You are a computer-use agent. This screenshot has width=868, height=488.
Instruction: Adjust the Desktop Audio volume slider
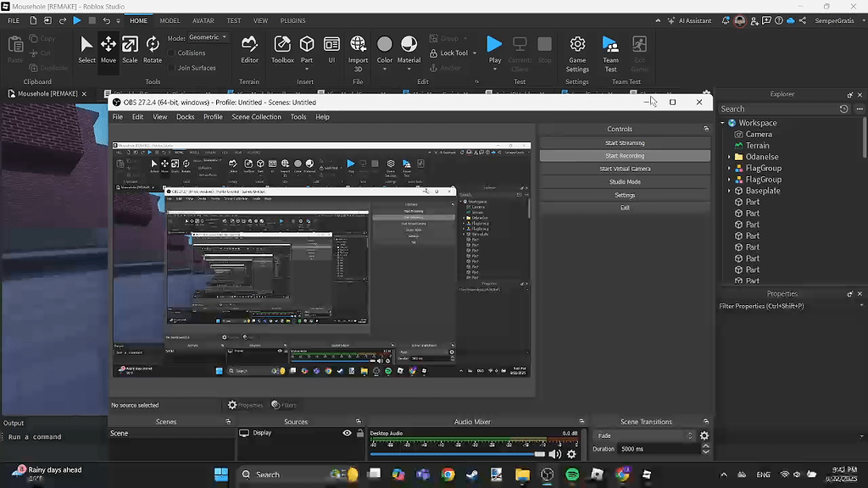click(537, 453)
